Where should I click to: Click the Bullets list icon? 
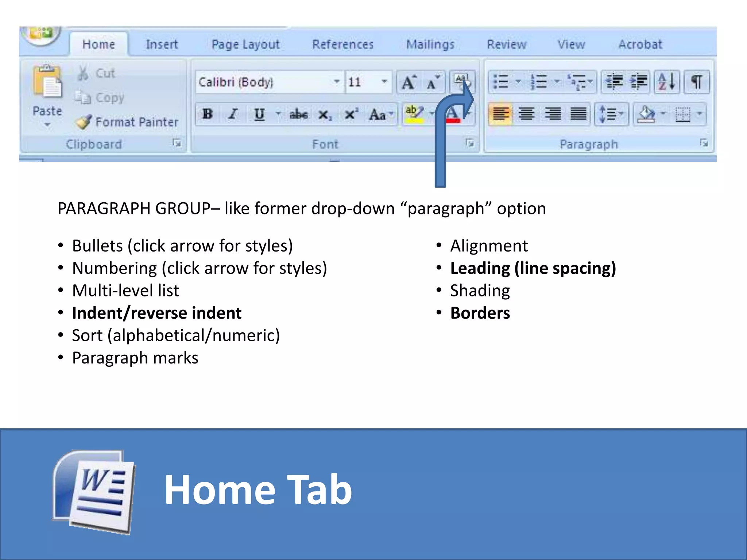pyautogui.click(x=501, y=82)
